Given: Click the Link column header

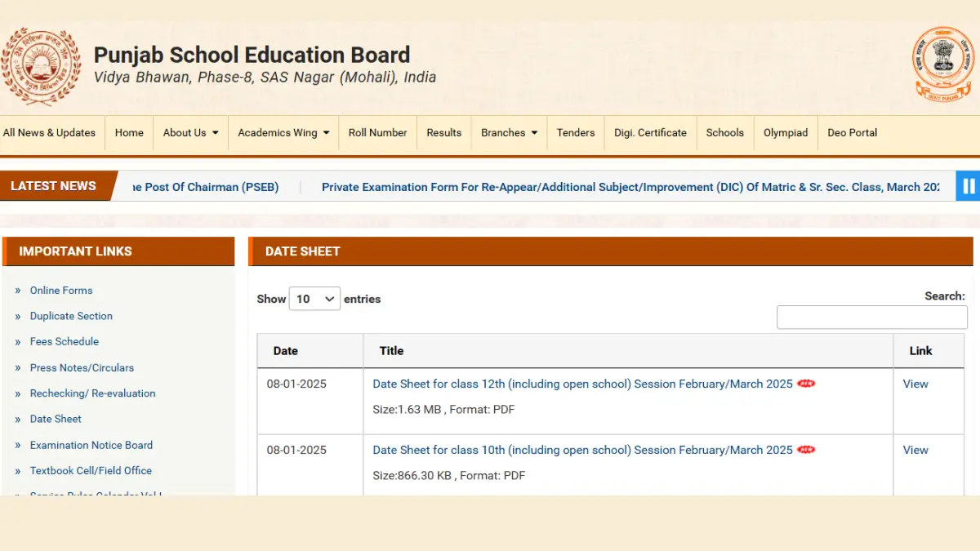Looking at the screenshot, I should 929,351.
